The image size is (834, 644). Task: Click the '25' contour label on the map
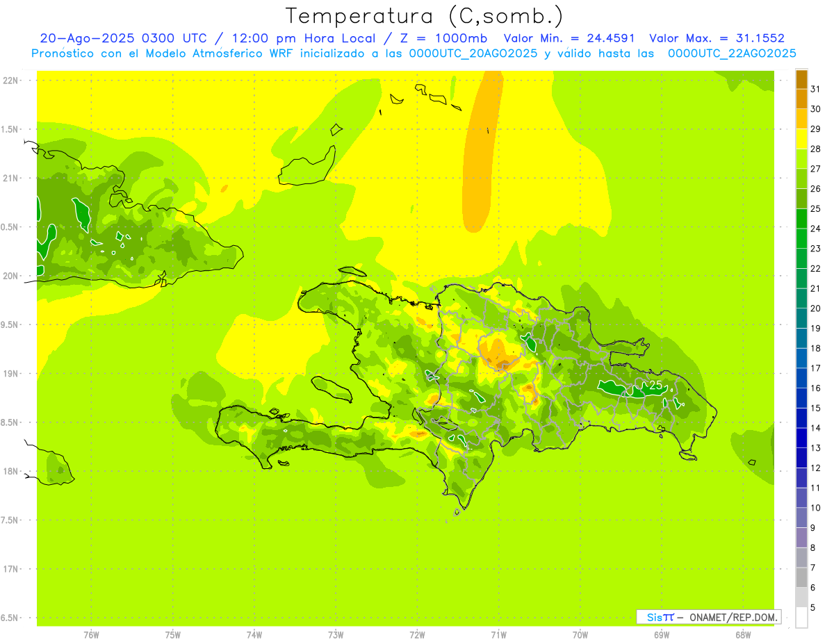tap(655, 385)
